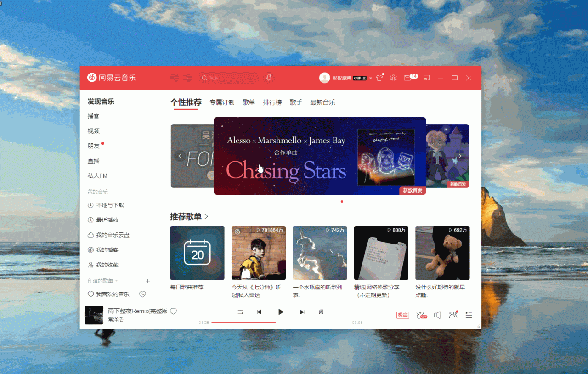
Task: Open the now-playing album cover thumbnail
Action: coord(94,315)
